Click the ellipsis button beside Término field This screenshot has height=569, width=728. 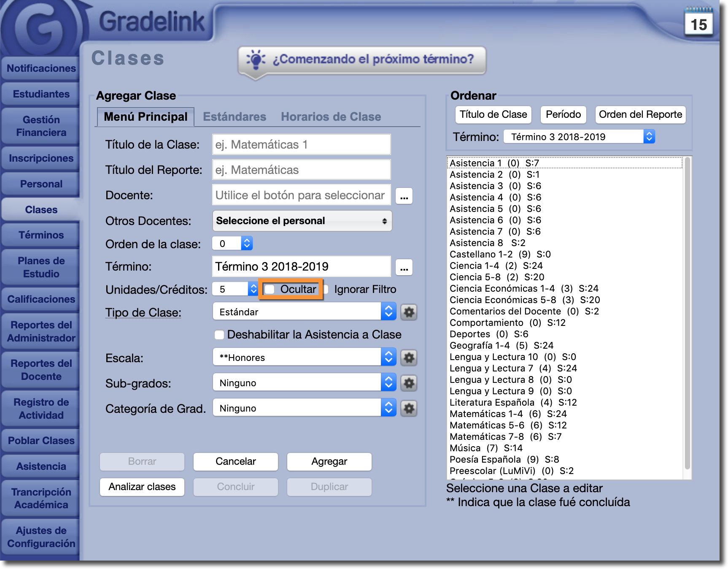(404, 267)
